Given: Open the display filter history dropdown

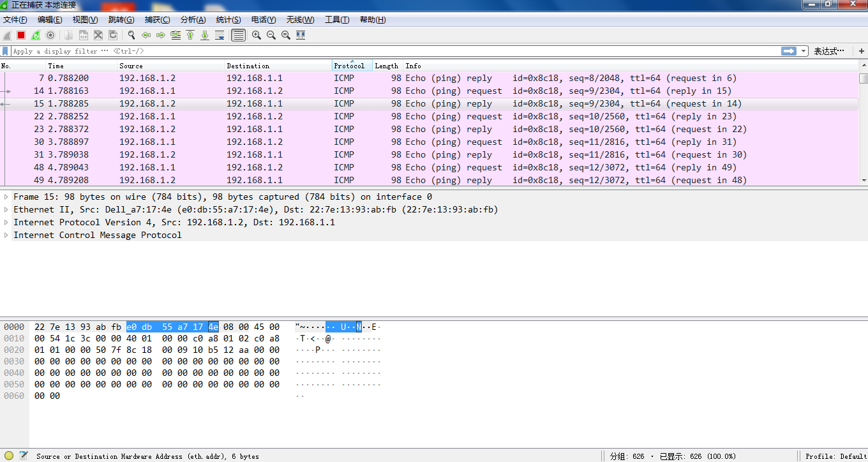Looking at the screenshot, I should [804, 51].
